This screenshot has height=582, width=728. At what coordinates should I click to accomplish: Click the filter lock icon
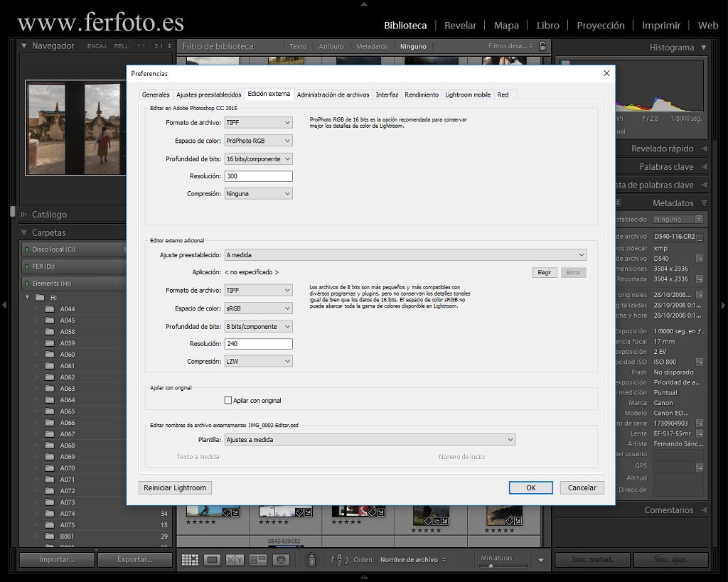coord(542,46)
